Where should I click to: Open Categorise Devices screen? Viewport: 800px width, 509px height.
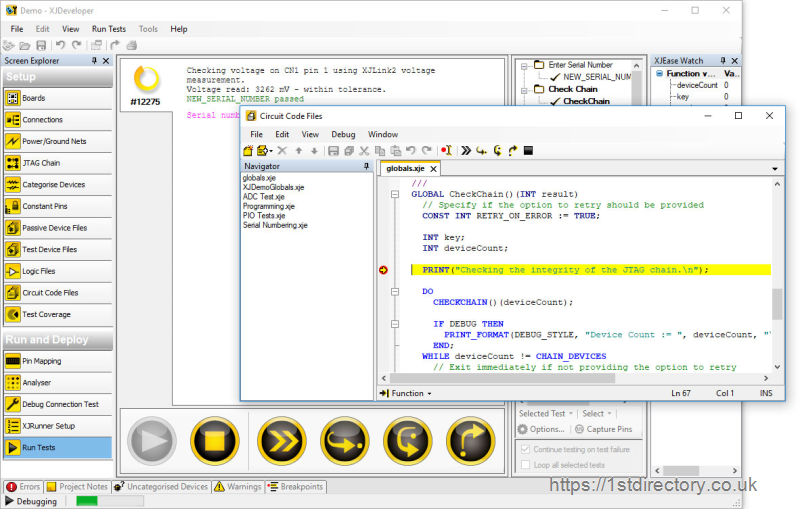pos(58,185)
